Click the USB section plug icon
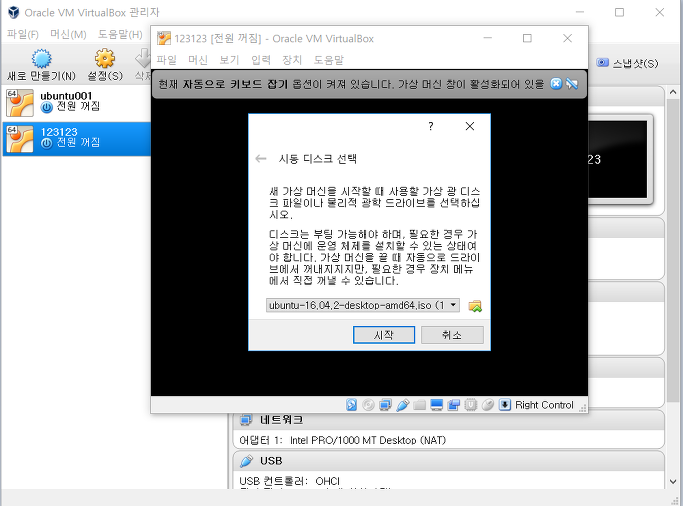 [x=246, y=461]
